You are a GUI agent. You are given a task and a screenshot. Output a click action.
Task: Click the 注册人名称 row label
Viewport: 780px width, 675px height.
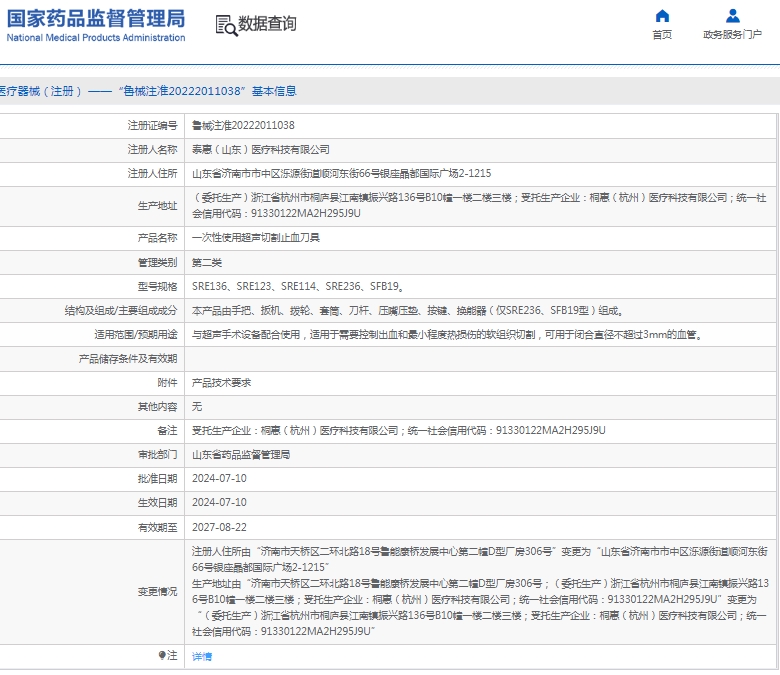point(152,150)
